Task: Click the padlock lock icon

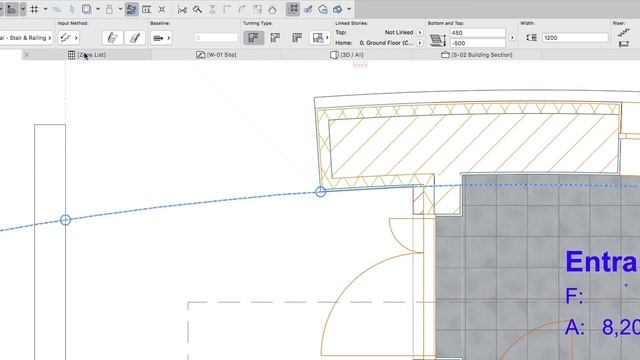Action: pyautogui.click(x=109, y=9)
